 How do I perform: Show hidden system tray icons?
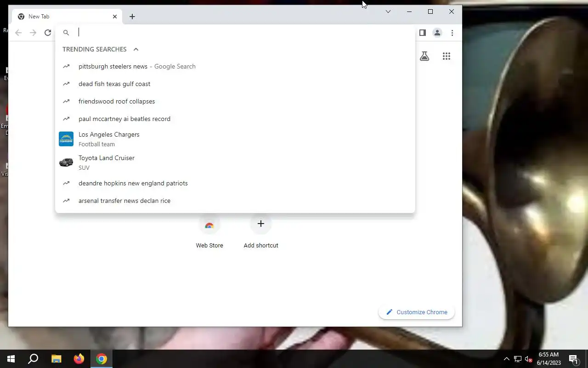point(506,359)
